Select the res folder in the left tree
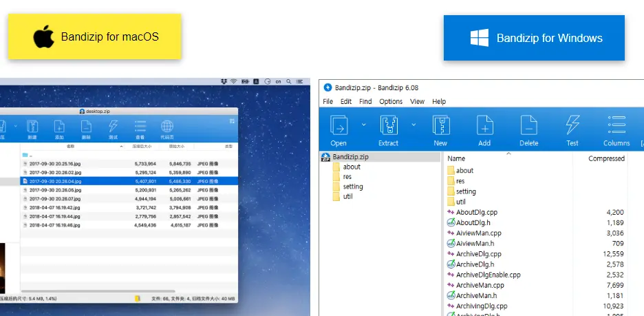 [x=347, y=177]
